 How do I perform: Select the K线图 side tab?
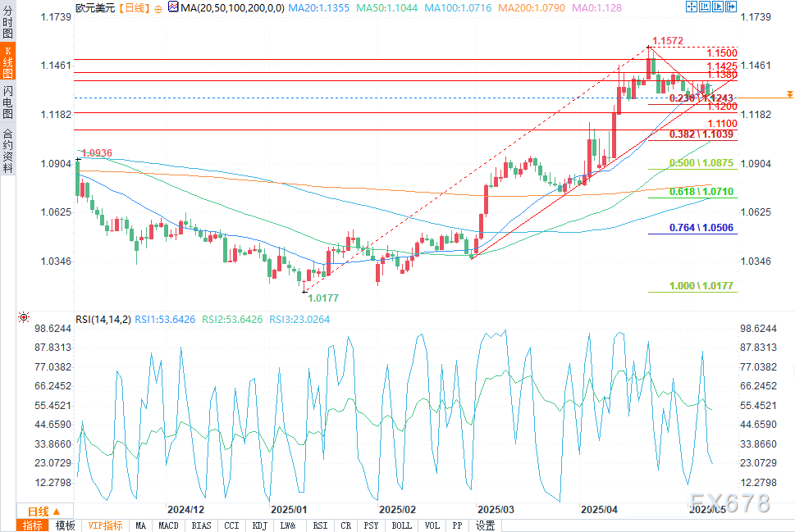(7, 61)
